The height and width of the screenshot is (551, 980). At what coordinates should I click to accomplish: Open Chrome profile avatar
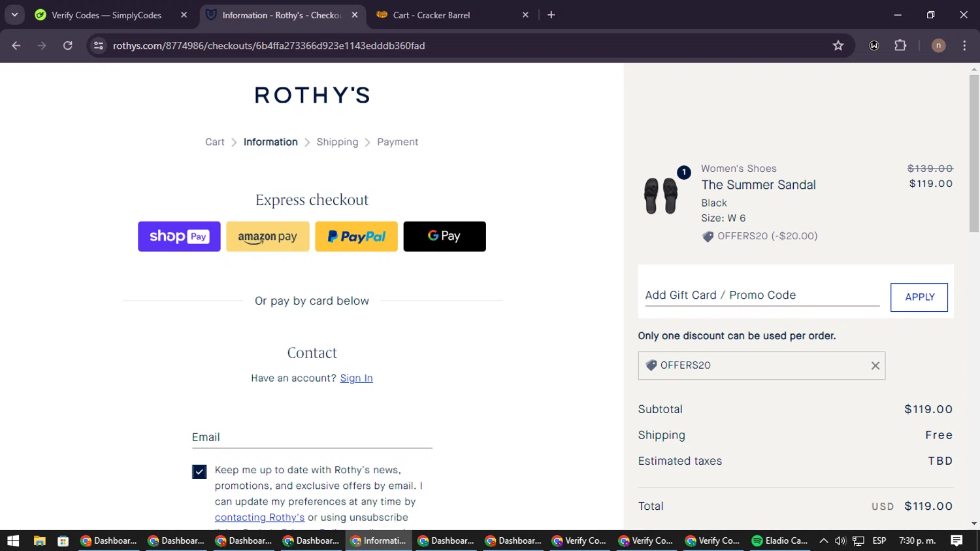point(938,46)
